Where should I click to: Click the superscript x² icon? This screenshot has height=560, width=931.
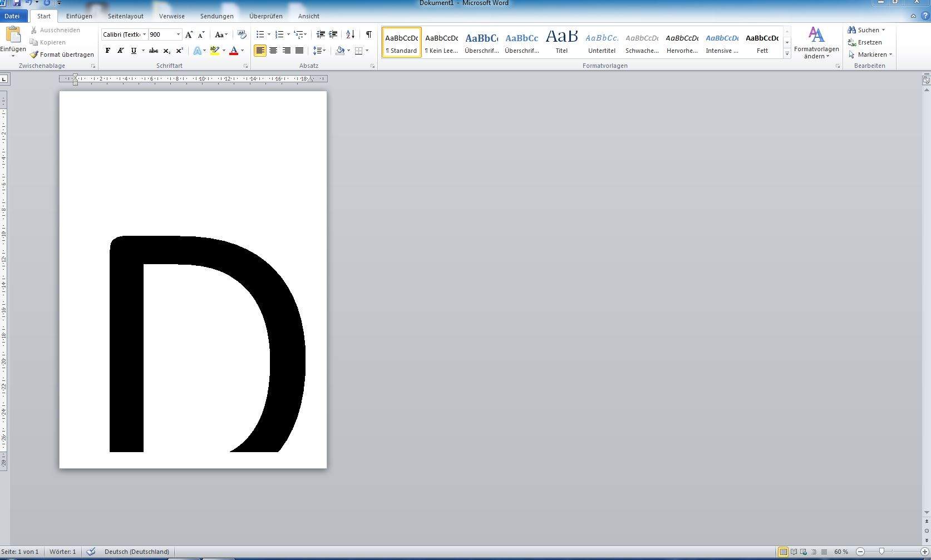click(x=179, y=51)
